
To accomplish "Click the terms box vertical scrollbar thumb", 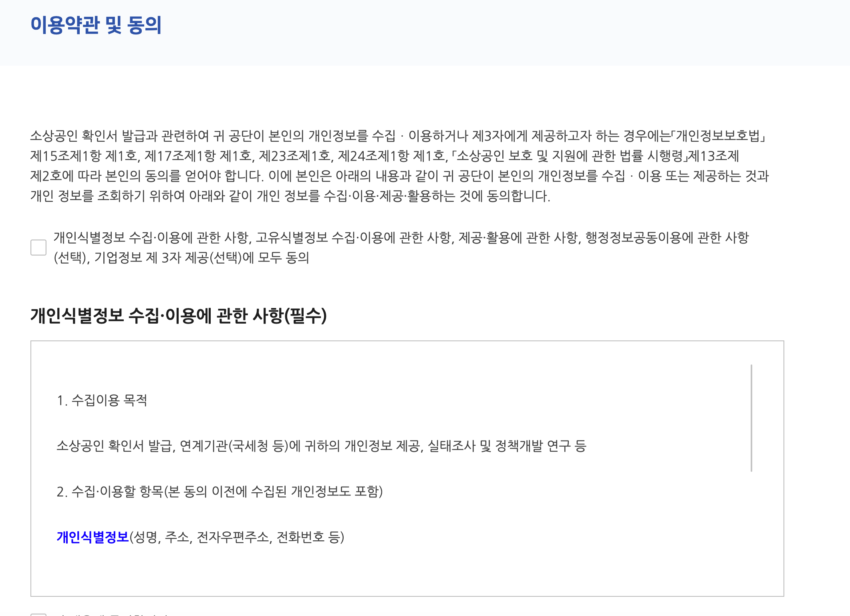I will [x=751, y=418].
